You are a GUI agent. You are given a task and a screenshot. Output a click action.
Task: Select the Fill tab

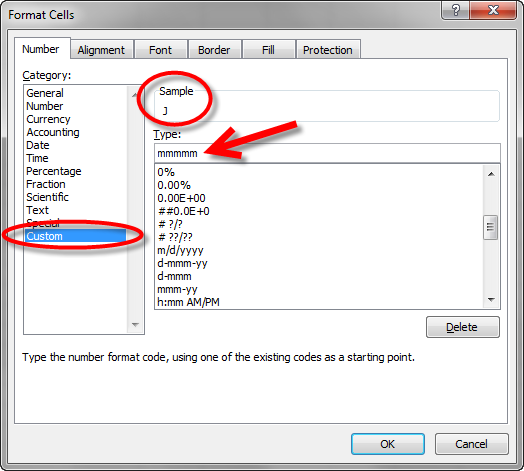(268, 50)
